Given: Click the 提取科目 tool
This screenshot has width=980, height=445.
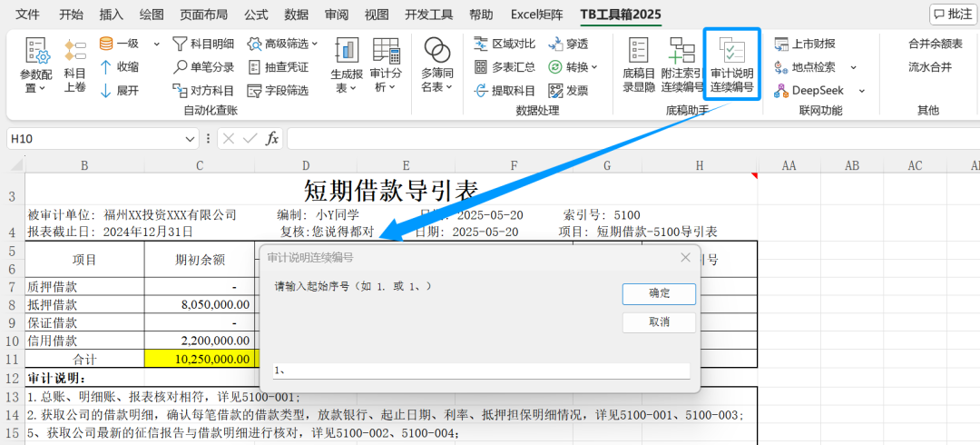Looking at the screenshot, I should point(505,90).
